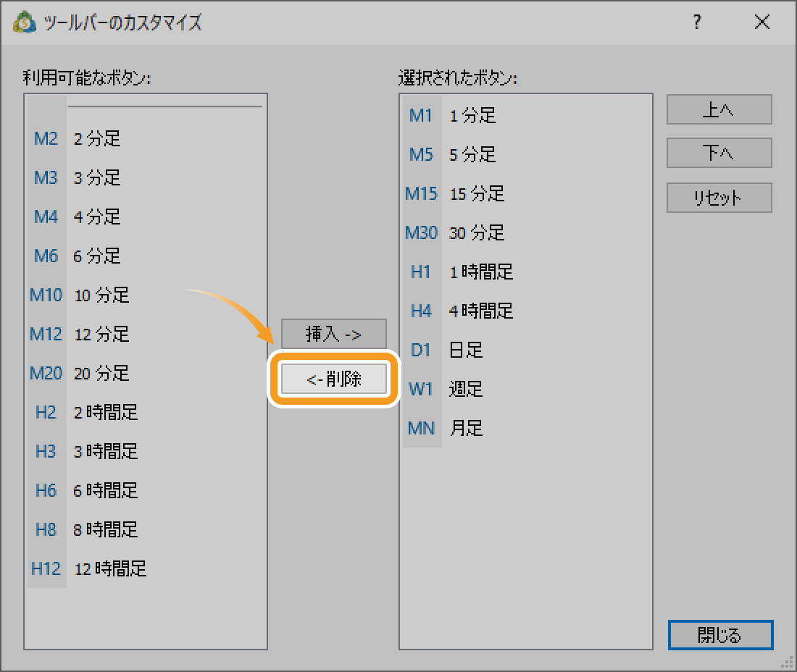Viewport: 797px width, 672px height.
Task: Select the H4 timeframe icon
Action: pos(421,311)
